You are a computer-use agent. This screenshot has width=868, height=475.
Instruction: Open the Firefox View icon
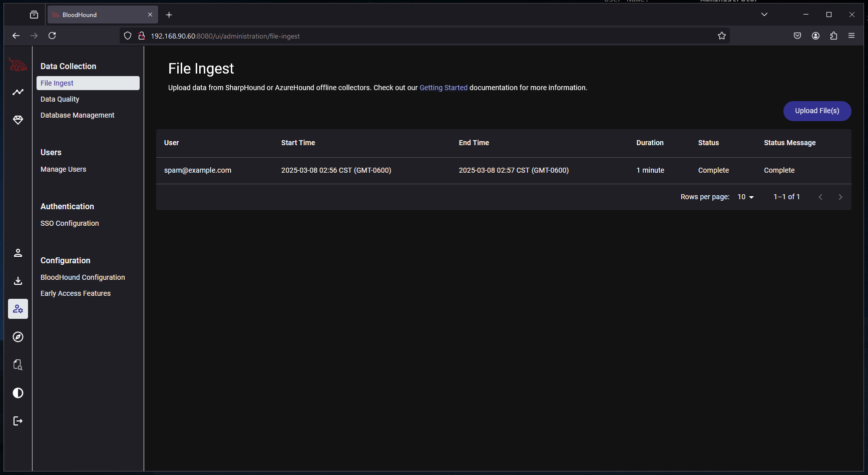[34, 15]
